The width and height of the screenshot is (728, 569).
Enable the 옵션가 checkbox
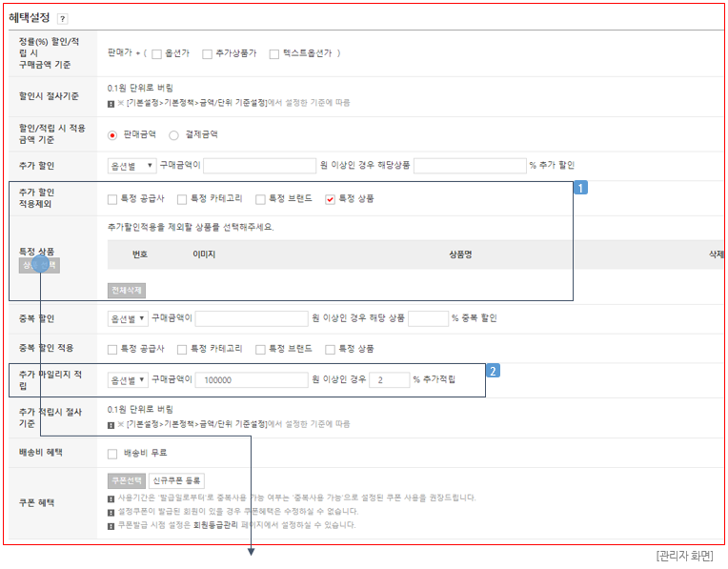(157, 53)
